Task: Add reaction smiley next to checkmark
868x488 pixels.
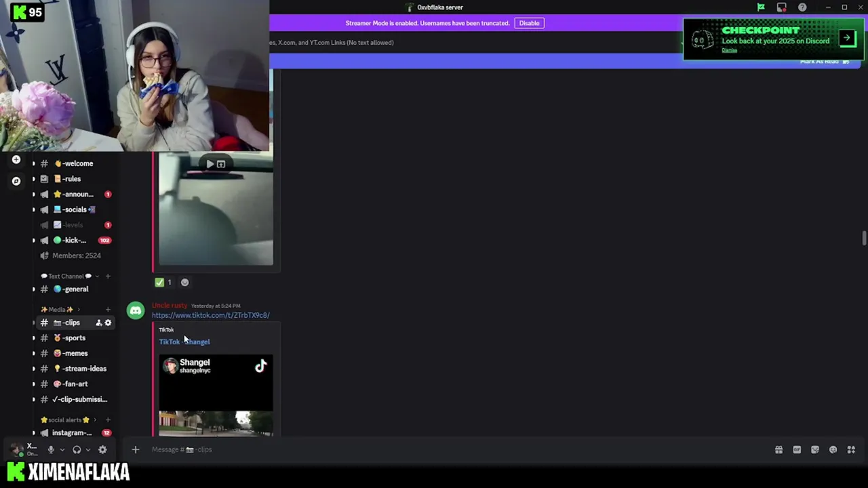Action: click(x=184, y=283)
